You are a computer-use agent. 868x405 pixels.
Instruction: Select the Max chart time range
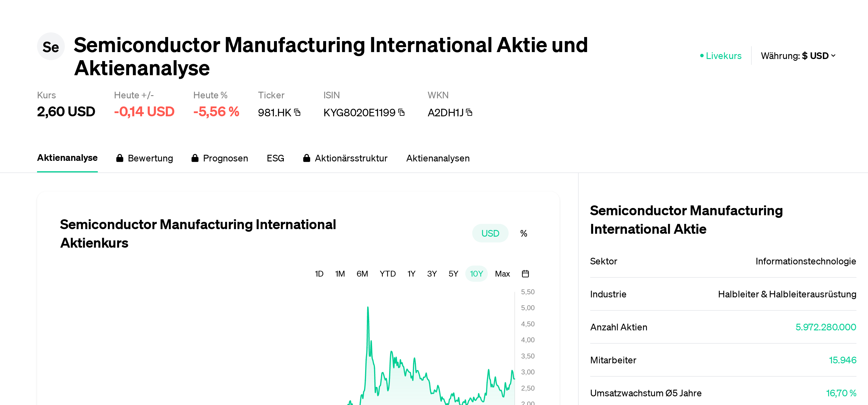[x=502, y=274]
